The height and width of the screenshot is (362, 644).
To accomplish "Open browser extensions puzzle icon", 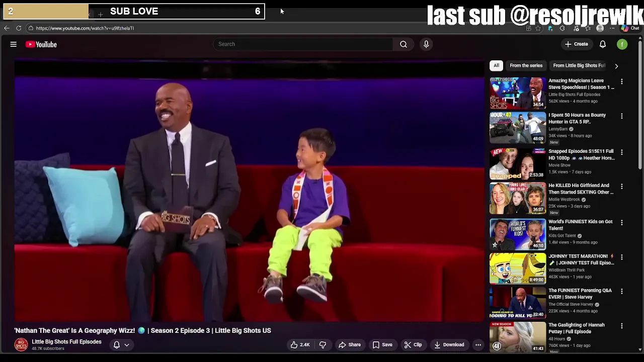I will [x=562, y=28].
